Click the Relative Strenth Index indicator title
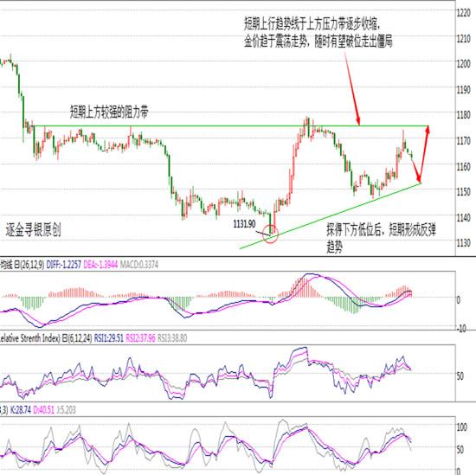Viewport: 476px width, 475px height. 29,338
